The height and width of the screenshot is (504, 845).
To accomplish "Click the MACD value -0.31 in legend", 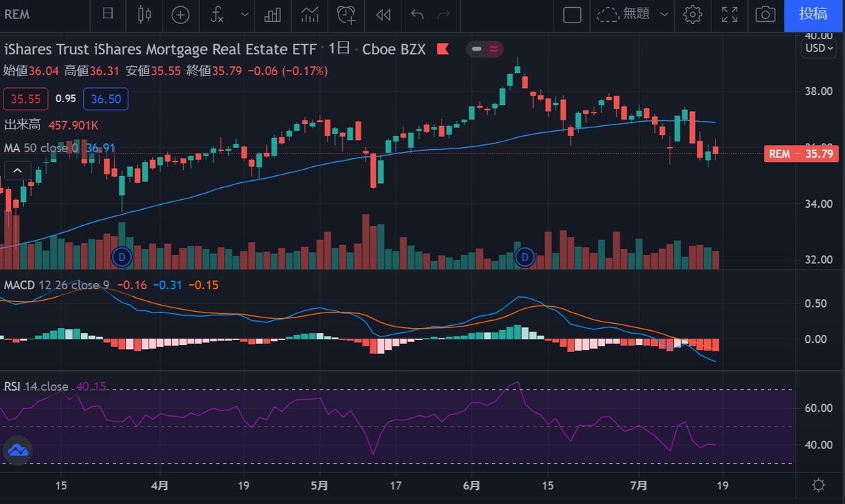I will click(167, 285).
